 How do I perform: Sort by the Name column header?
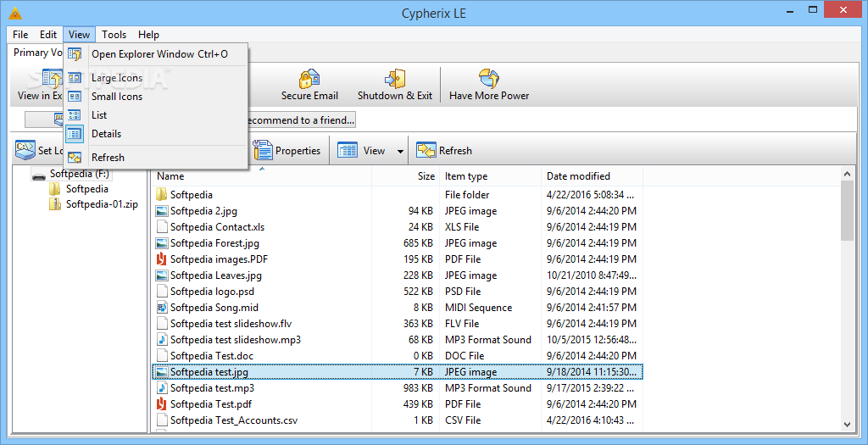click(261, 176)
